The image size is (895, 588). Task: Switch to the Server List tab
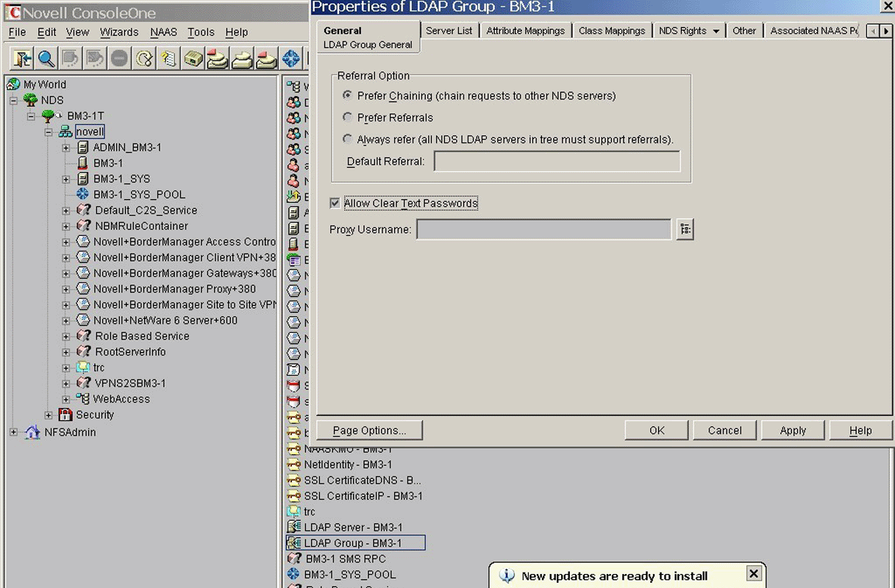pos(449,30)
